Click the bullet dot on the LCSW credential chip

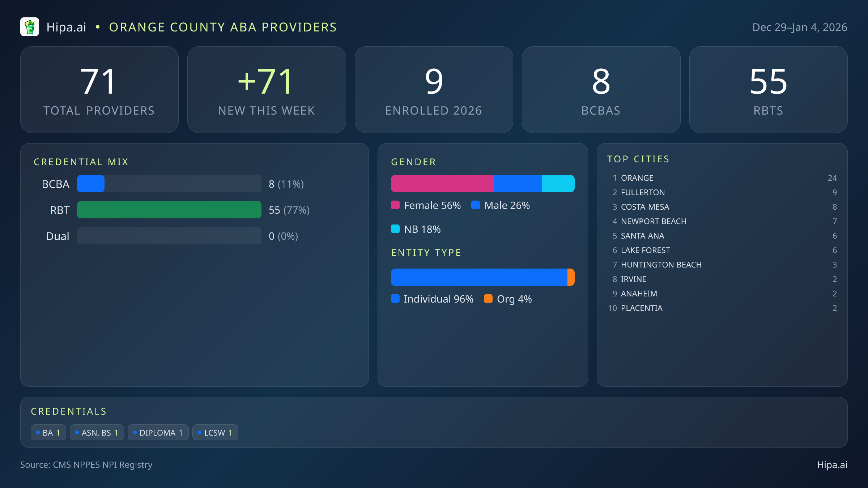coord(199,432)
